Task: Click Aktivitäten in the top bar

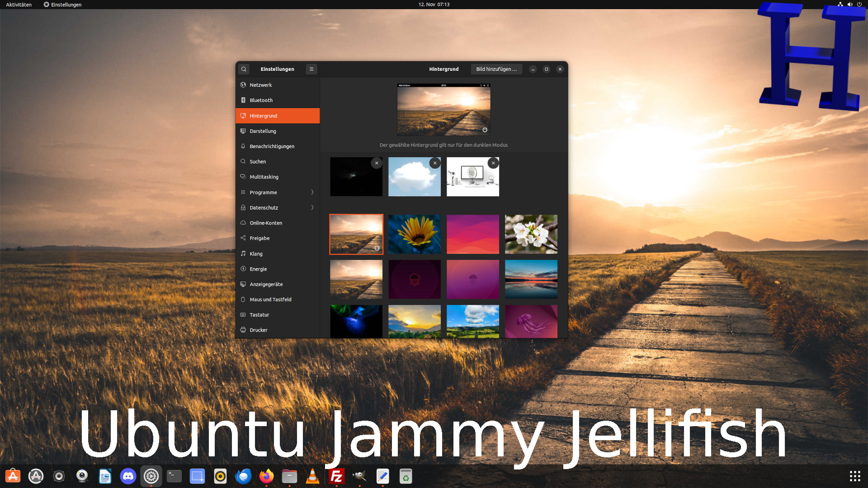Action: pyautogui.click(x=18, y=5)
